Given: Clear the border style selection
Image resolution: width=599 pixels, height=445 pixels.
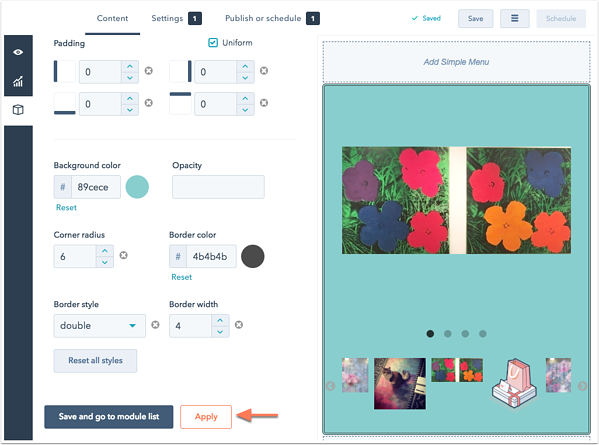Looking at the screenshot, I should (155, 325).
